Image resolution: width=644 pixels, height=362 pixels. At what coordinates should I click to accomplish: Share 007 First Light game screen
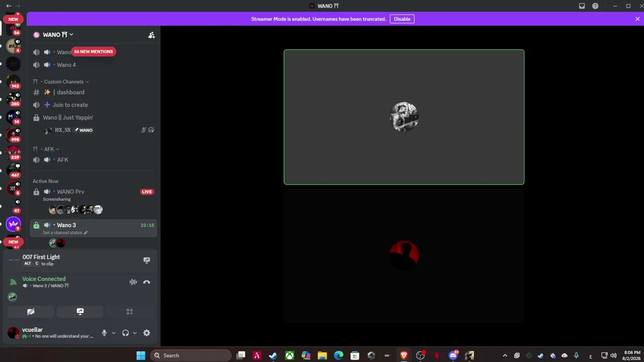click(x=147, y=260)
